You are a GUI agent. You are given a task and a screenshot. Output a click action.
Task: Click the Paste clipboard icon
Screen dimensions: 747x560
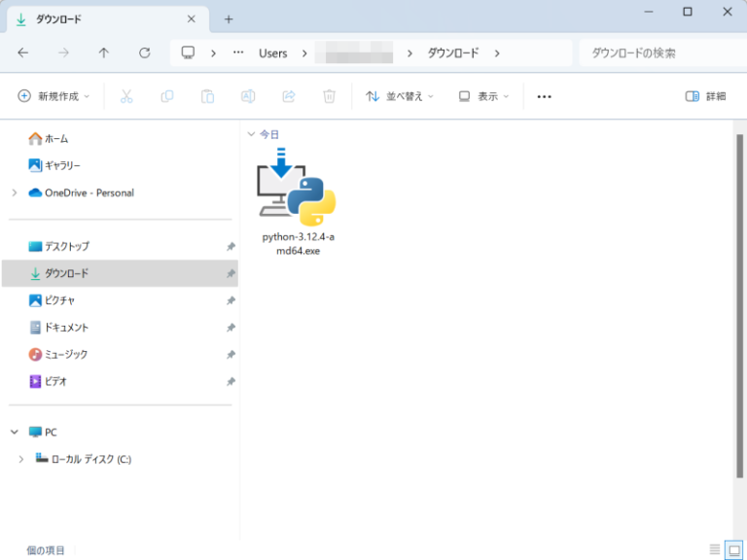pos(207,96)
